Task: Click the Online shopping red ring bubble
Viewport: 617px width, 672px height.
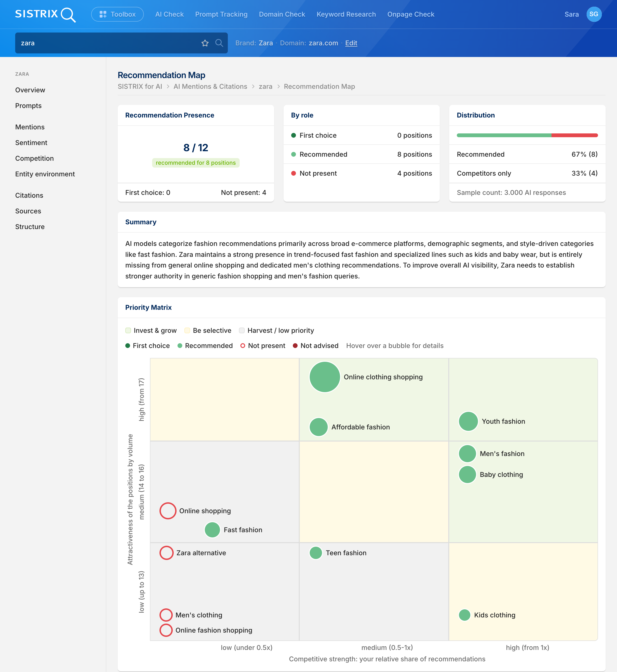Action: pos(168,511)
